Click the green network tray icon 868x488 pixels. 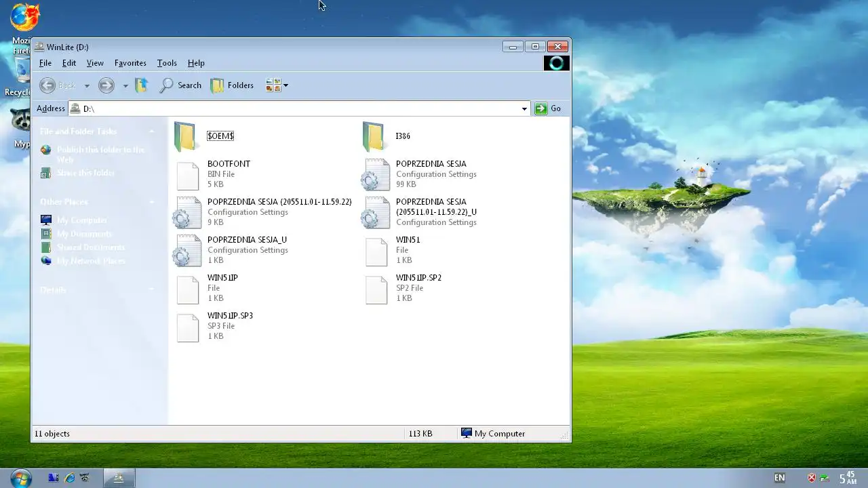824,478
